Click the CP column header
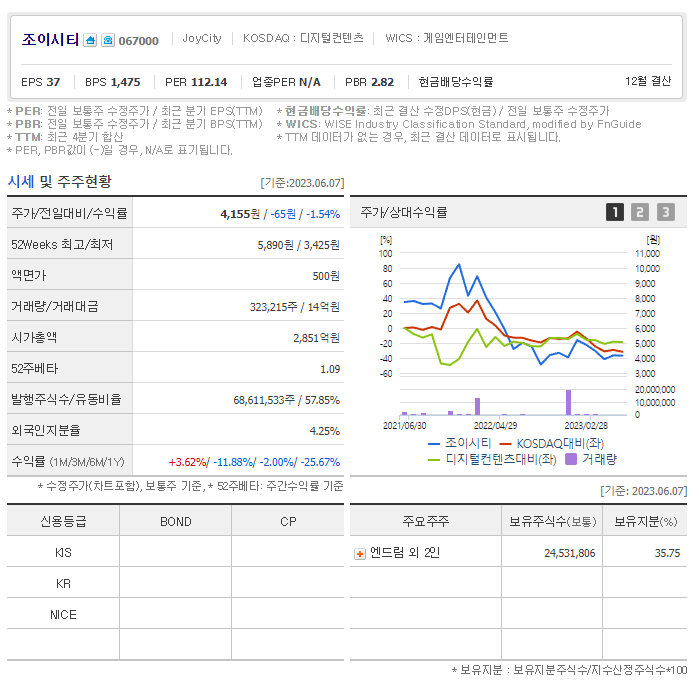 point(288,521)
